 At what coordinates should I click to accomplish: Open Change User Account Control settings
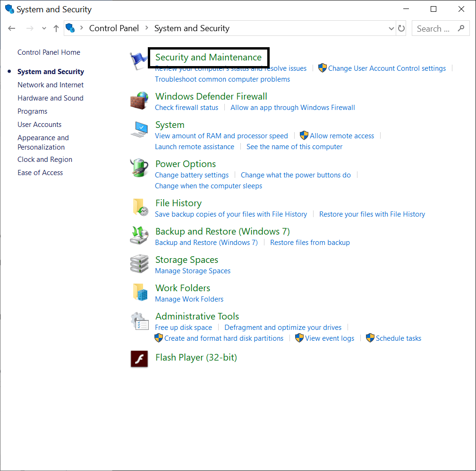click(x=387, y=68)
